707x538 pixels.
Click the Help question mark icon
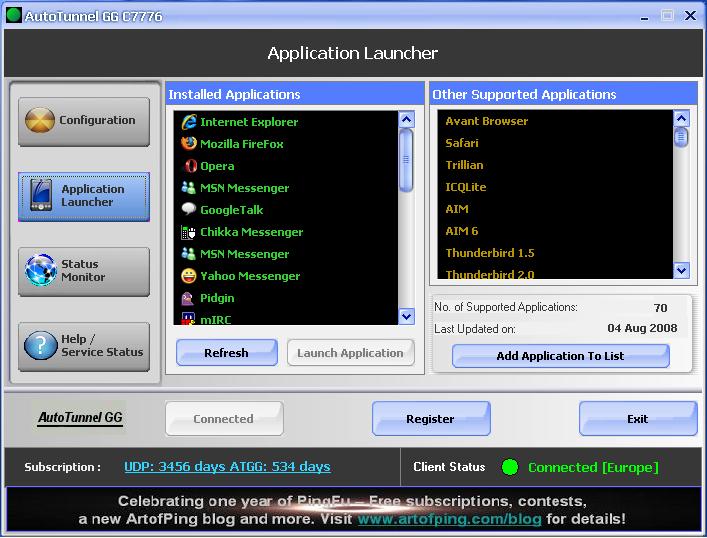pos(40,345)
